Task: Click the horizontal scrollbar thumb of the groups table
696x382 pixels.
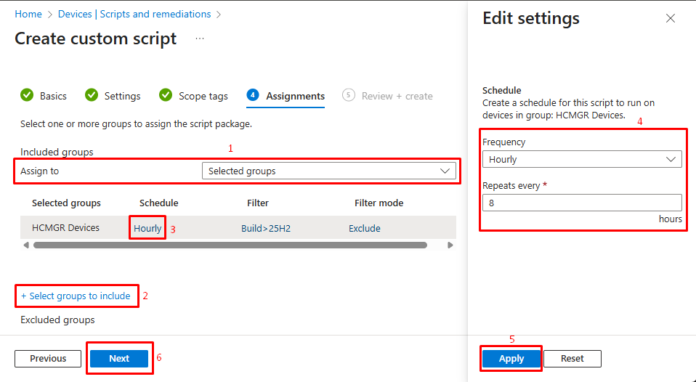Action: click(230, 245)
